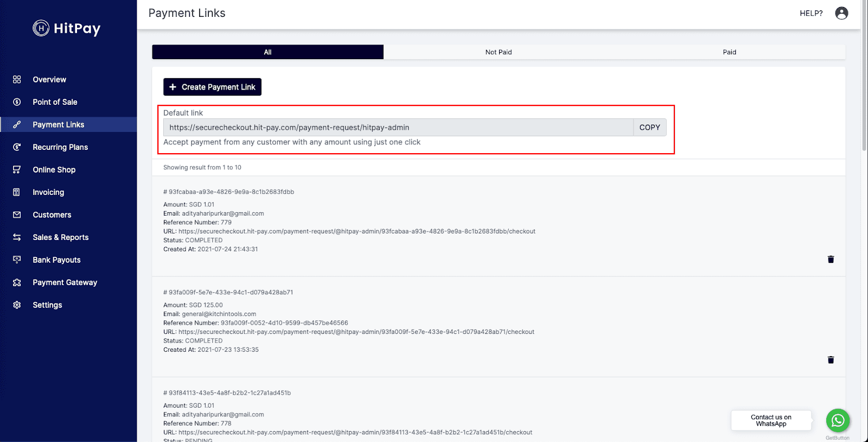Go to Payment Gateway settings

click(65, 282)
